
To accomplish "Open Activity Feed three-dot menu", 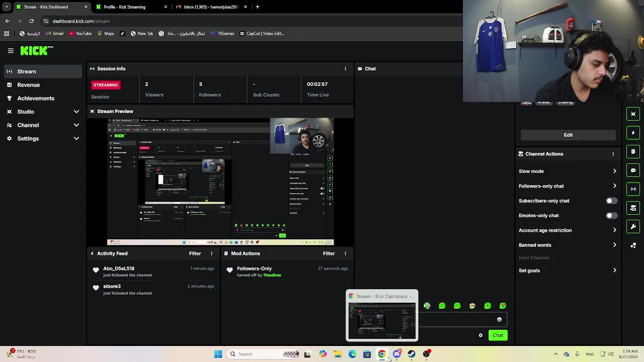I will point(211,253).
